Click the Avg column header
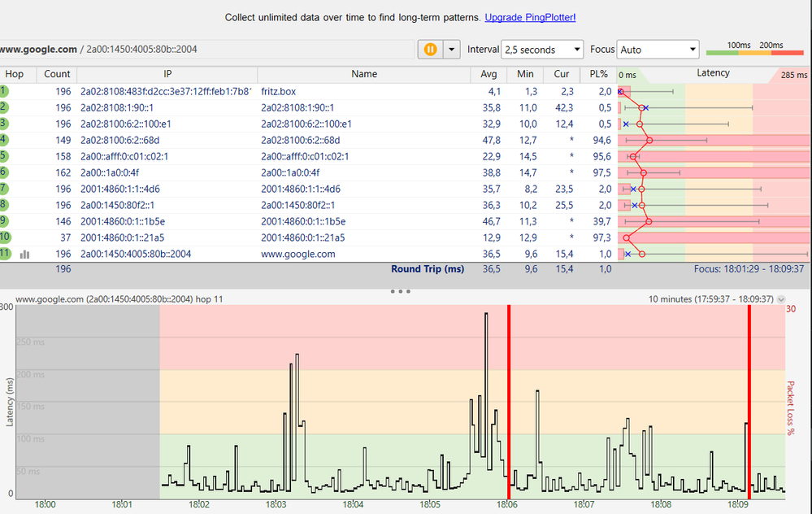 click(489, 74)
